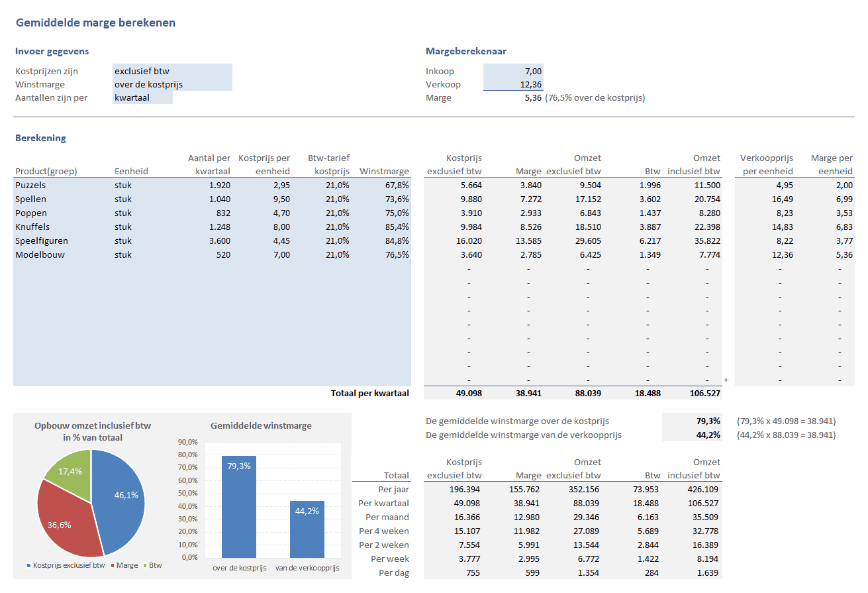Click the 'Kostprijs exclusief btw' legend entry
This screenshot has height=593, width=868.
pos(66,566)
